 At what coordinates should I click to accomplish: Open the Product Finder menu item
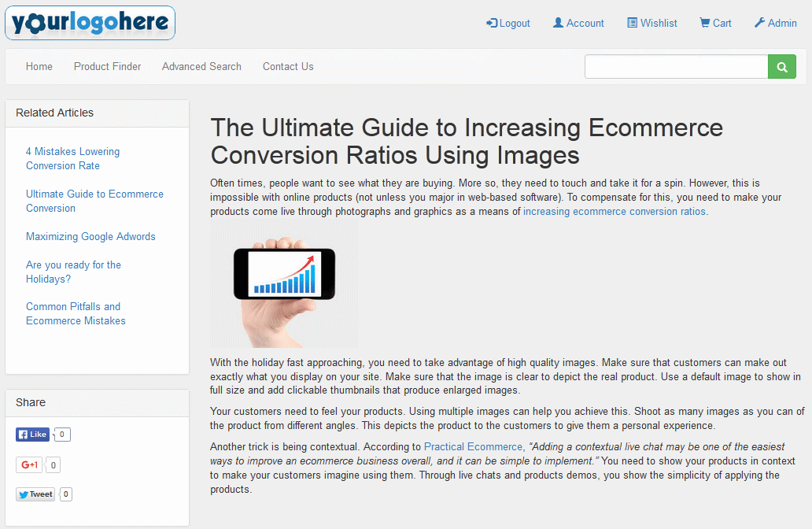coord(108,67)
